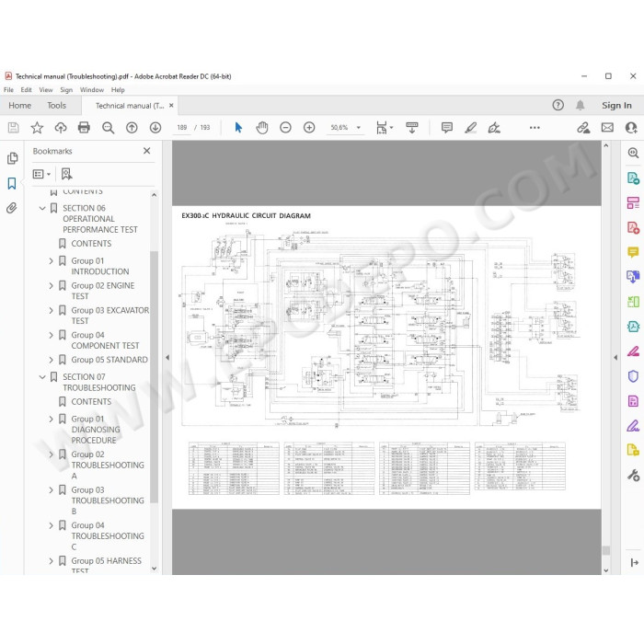The height and width of the screenshot is (644, 644).
Task: Open the View menu
Action: pyautogui.click(x=46, y=89)
